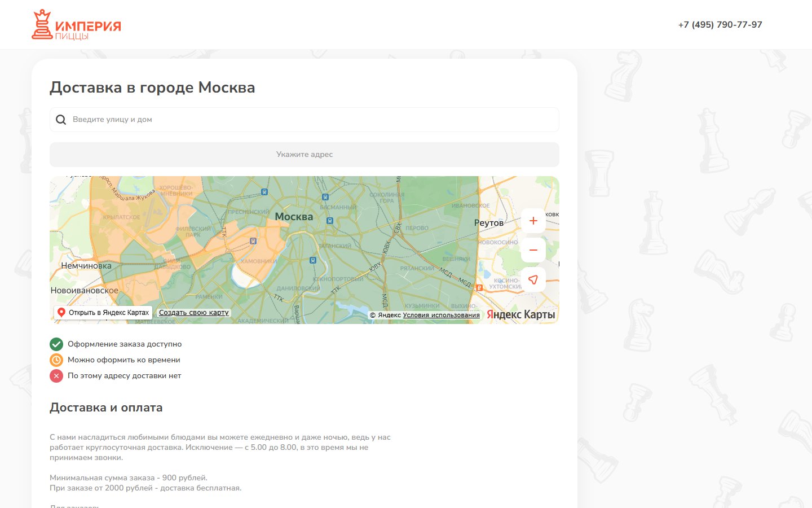Click the Реутов label on the map

tap(489, 223)
